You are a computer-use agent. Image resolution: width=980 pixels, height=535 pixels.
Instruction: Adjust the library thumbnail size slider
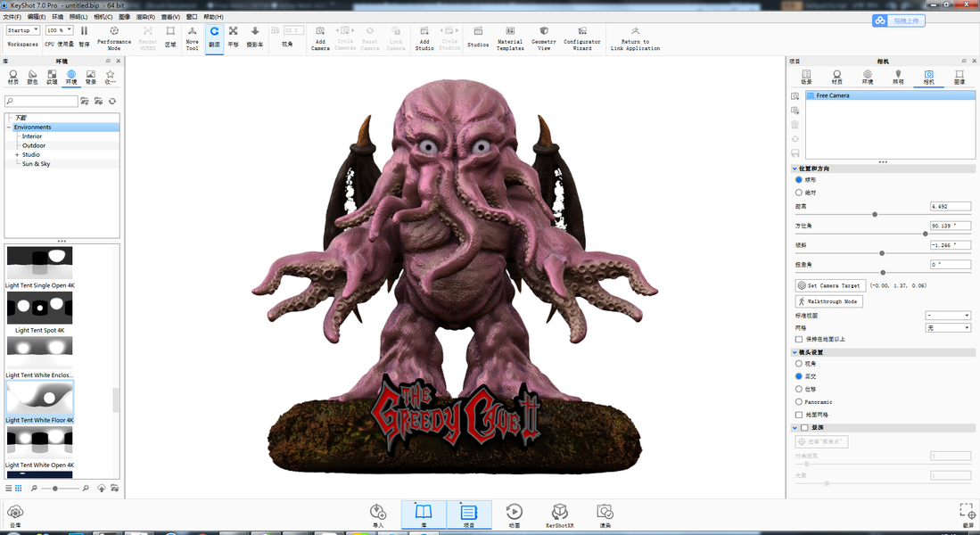pos(55,488)
